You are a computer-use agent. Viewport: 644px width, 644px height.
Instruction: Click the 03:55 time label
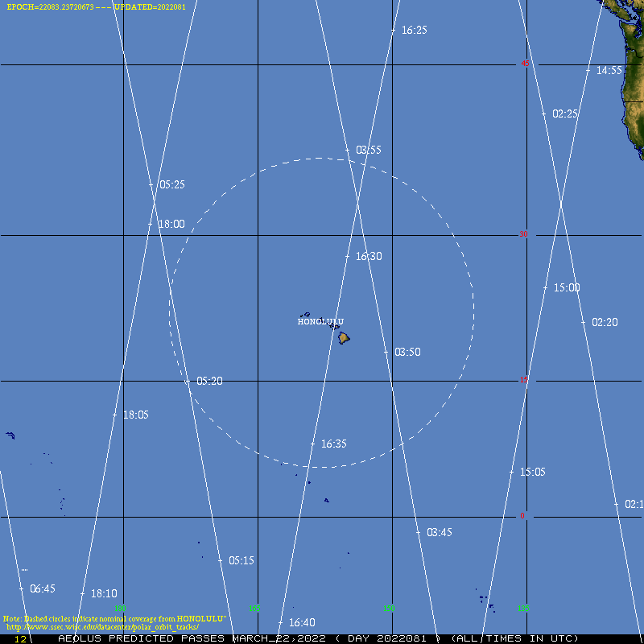tap(369, 150)
